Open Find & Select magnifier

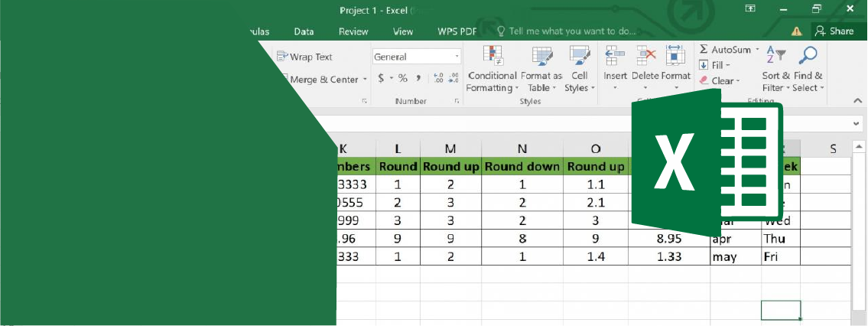click(x=808, y=56)
